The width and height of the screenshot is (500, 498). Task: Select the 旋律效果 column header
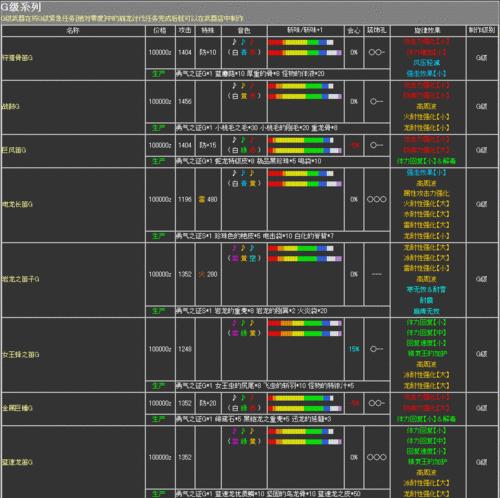coord(427,31)
